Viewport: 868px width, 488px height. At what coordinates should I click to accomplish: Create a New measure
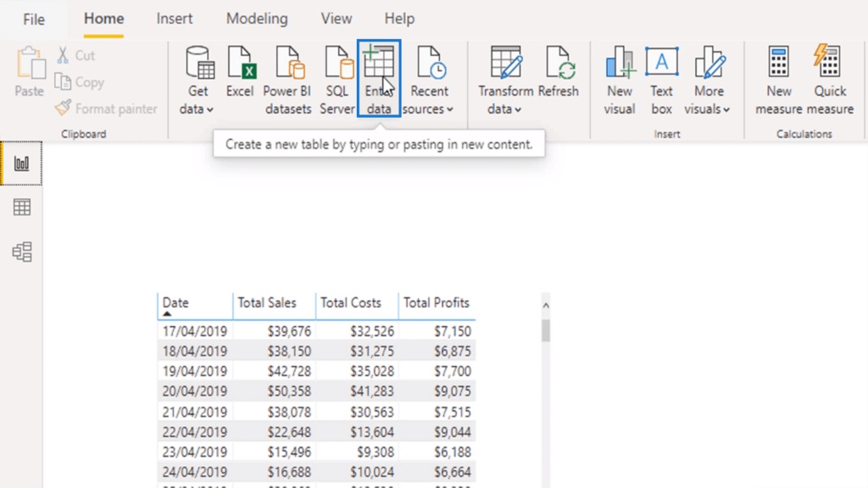click(x=778, y=80)
